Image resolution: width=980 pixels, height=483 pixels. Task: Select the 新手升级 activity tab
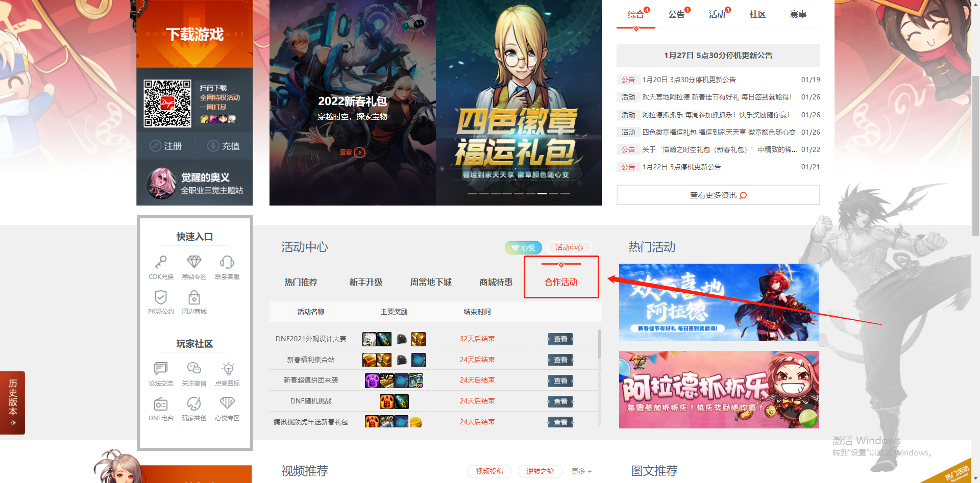(366, 282)
